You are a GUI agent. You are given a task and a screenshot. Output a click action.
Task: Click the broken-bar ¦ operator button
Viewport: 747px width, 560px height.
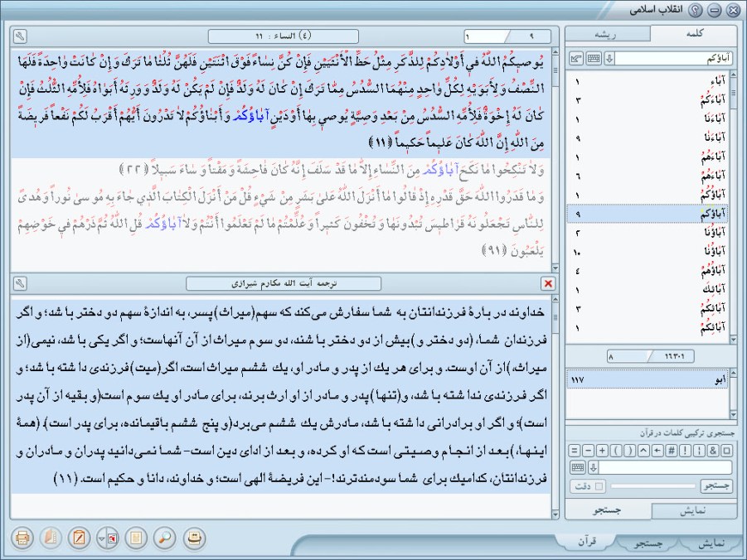pos(699,450)
